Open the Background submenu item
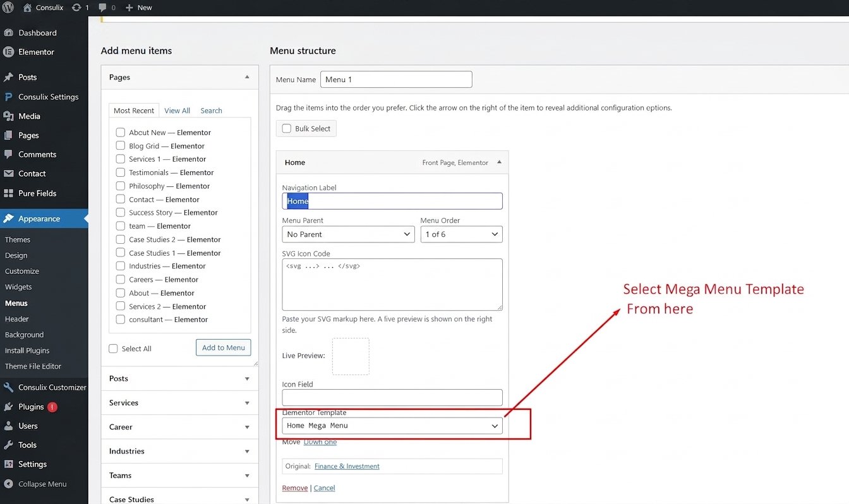 click(25, 335)
